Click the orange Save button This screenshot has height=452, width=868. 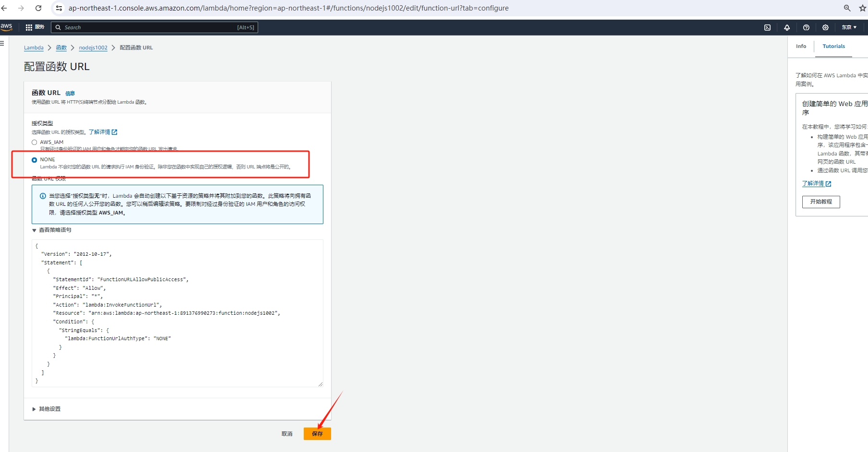pyautogui.click(x=317, y=434)
